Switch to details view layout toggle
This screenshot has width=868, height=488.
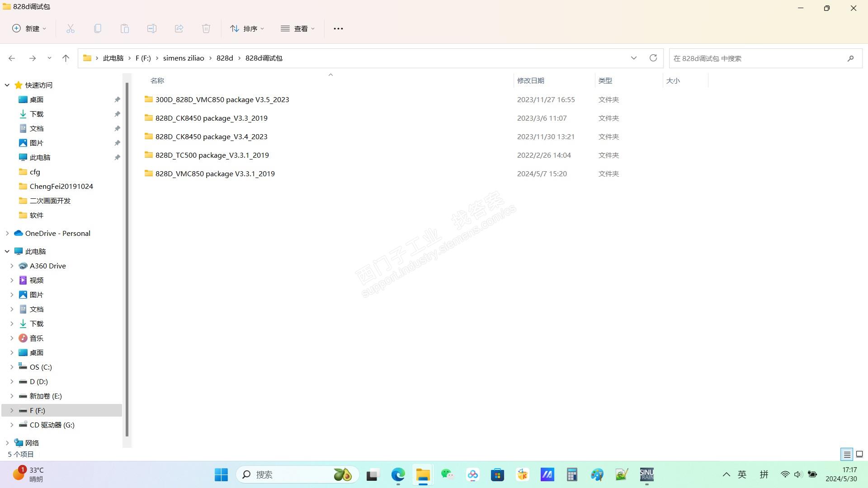coord(847,454)
